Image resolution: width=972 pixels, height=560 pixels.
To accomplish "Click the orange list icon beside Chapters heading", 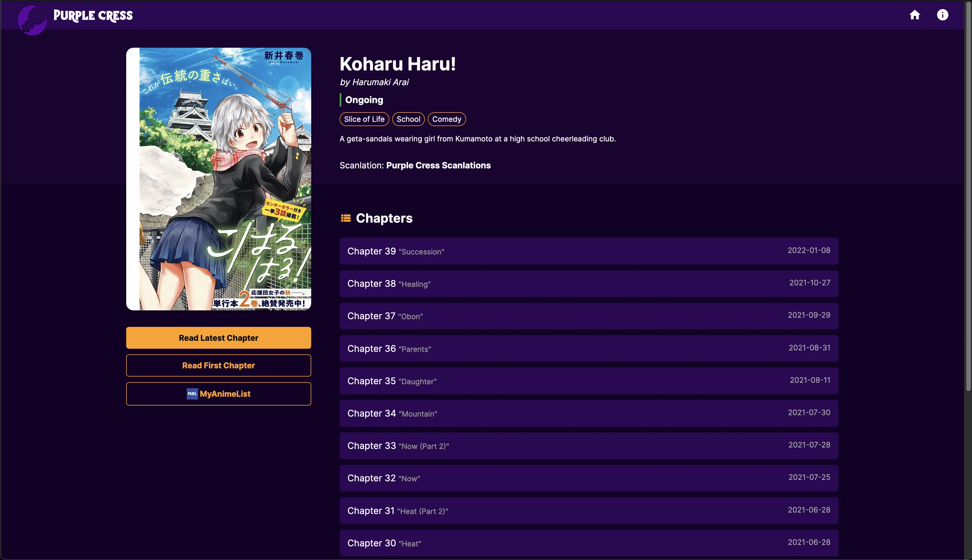I will click(x=345, y=218).
